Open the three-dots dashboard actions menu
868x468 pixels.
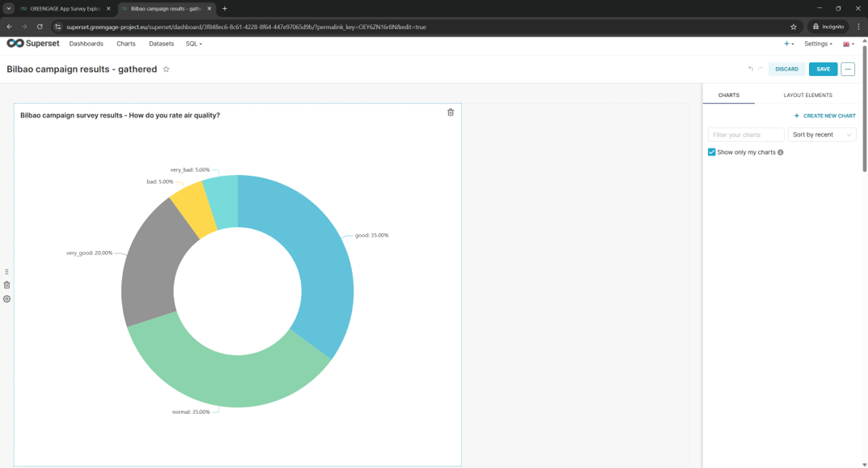848,70
